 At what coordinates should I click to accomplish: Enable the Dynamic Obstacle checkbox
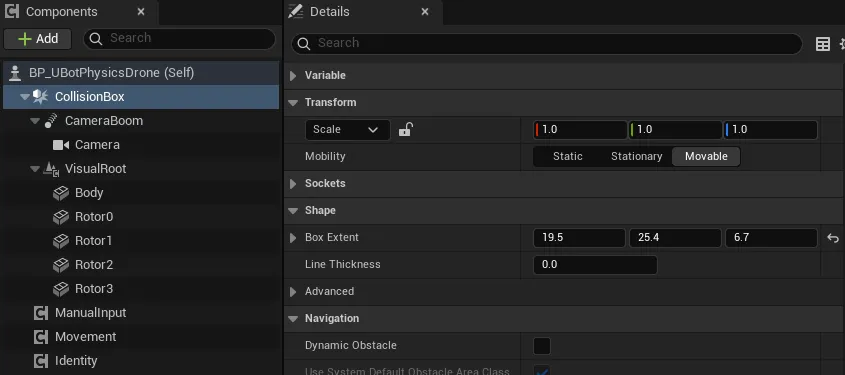click(x=542, y=346)
